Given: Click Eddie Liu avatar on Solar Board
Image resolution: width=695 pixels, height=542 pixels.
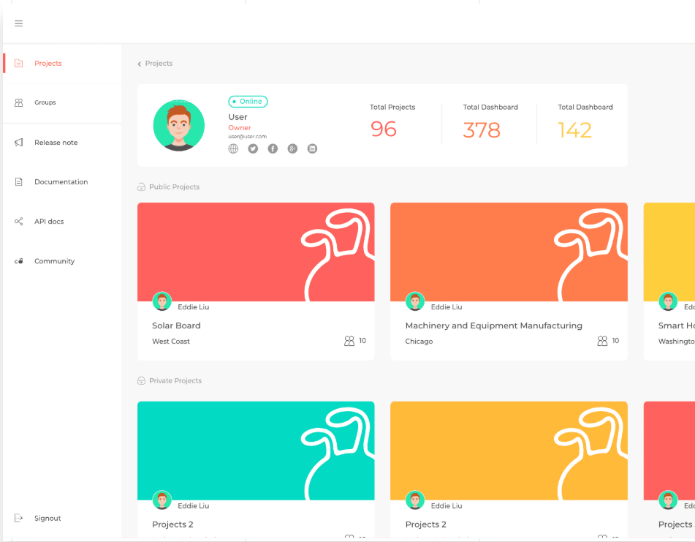Looking at the screenshot, I should coord(162,301).
